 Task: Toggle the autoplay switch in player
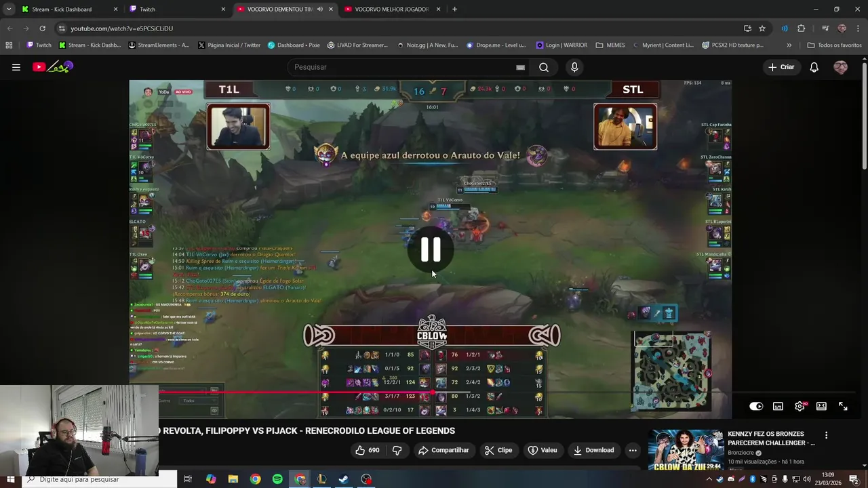click(x=756, y=406)
